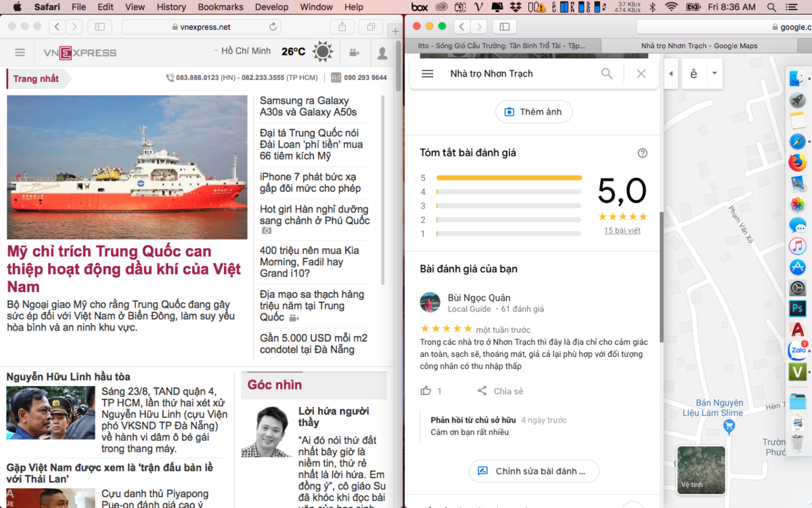Open the Safari menu in the menu bar
Screen dimensions: 812x508
pyautogui.click(x=47, y=7)
